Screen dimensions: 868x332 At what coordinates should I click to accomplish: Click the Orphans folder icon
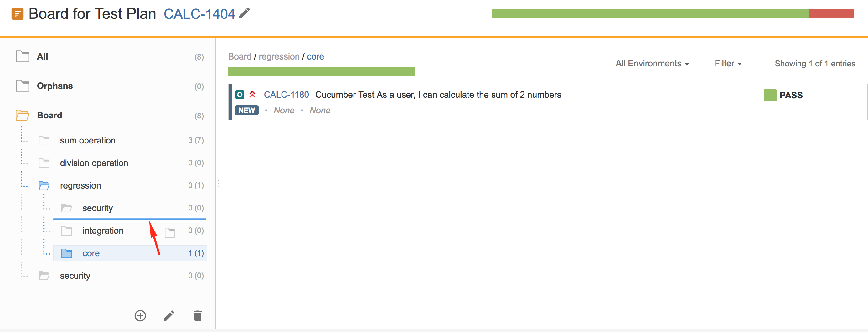[23, 86]
